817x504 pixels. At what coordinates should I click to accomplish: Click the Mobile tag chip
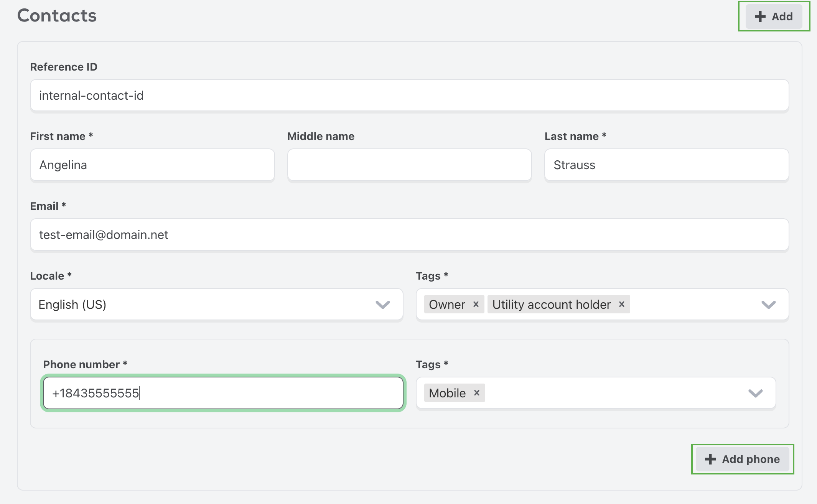(447, 393)
